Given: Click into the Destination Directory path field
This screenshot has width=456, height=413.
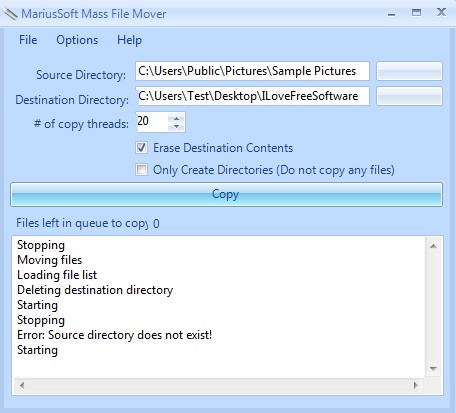Looking at the screenshot, I should click(x=252, y=96).
